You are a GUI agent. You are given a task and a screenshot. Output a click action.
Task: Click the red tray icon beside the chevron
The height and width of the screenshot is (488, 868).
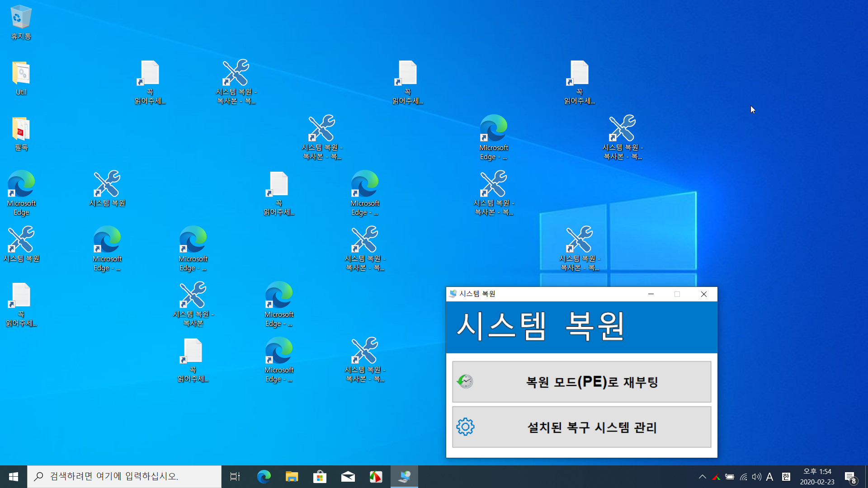click(716, 477)
